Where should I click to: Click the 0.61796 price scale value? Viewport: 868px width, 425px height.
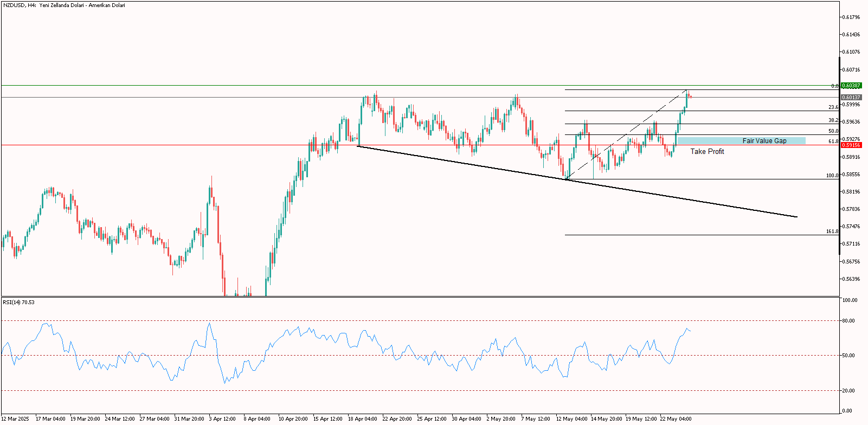click(x=851, y=17)
